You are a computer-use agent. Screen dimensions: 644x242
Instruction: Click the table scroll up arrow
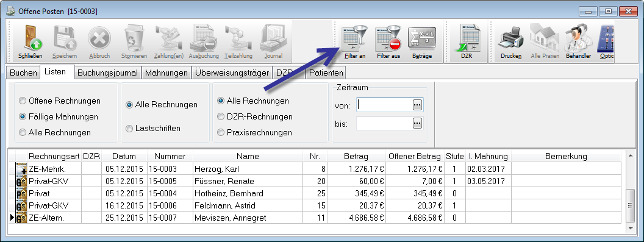[631, 155]
